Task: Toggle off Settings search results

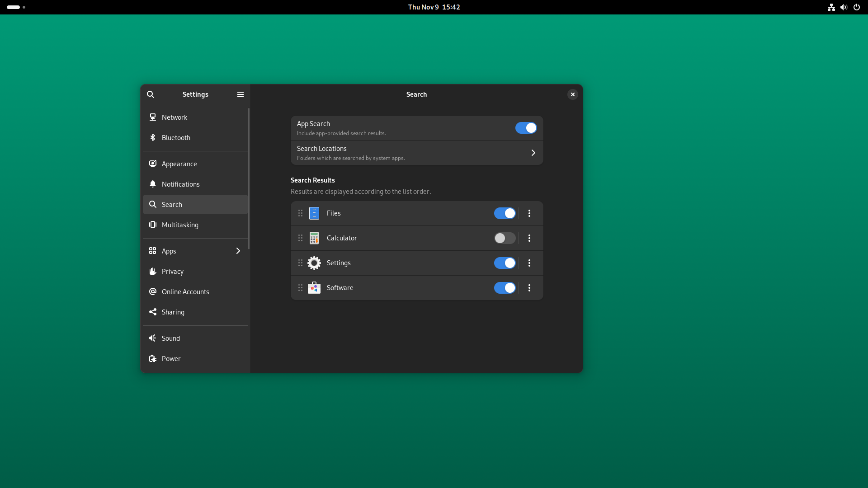Action: [505, 263]
